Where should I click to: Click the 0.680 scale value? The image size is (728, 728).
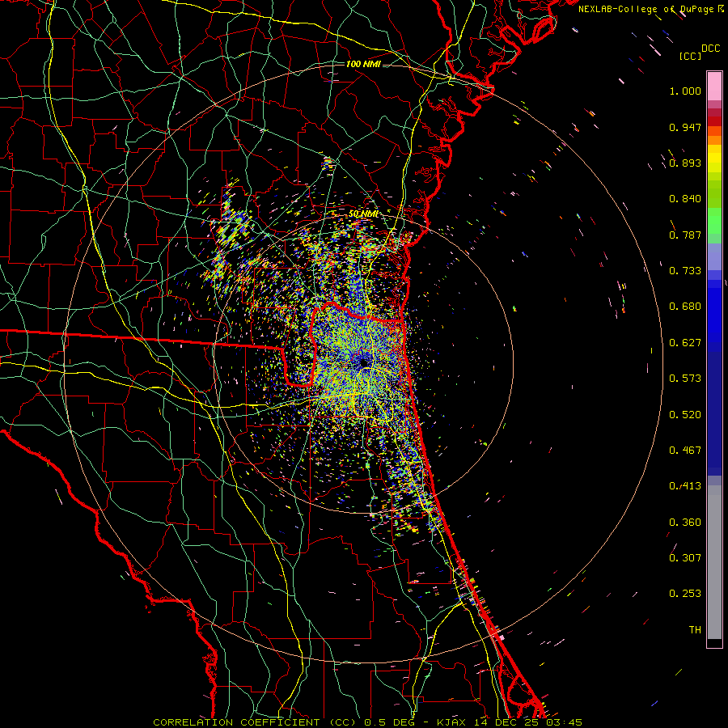(x=685, y=307)
